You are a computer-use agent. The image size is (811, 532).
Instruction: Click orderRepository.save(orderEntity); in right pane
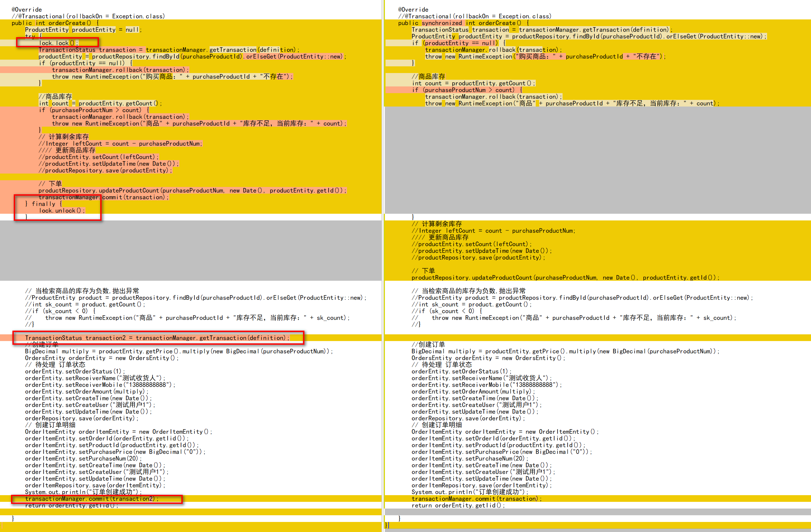[468, 418]
